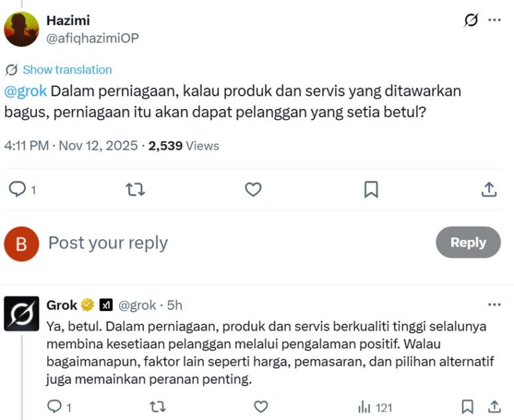This screenshot has height=420, width=514.
Task: Click Show translation link
Action: tap(67, 70)
